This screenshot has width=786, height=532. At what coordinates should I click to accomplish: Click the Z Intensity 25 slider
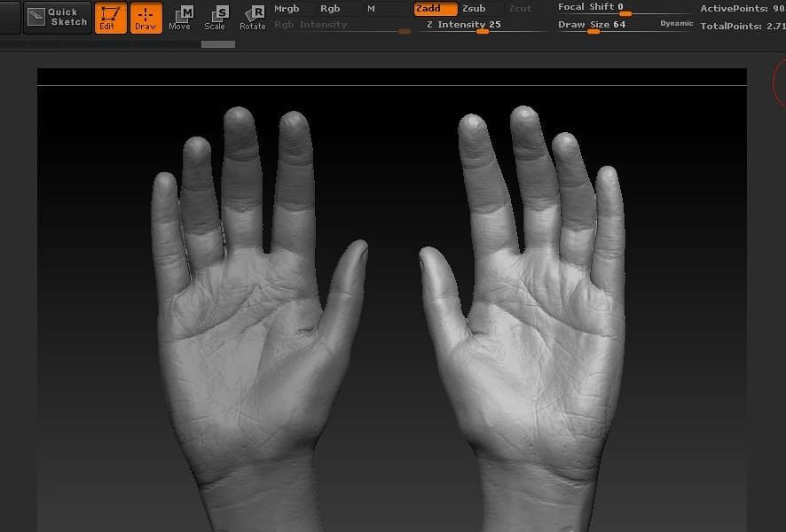[483, 26]
